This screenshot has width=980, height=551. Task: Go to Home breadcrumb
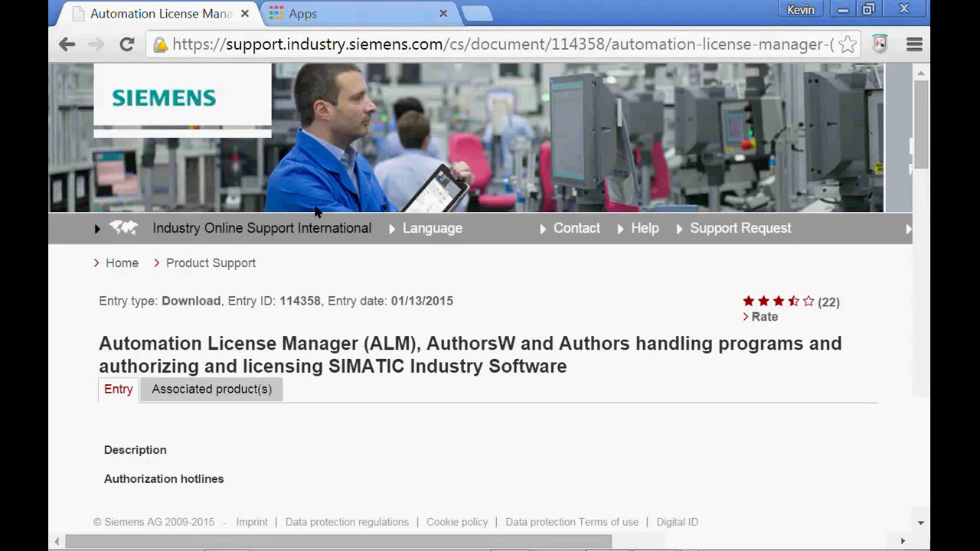tap(122, 262)
